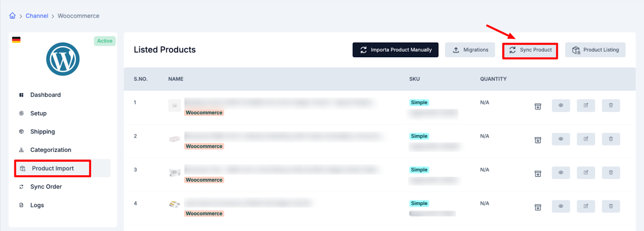The height and width of the screenshot is (231, 644).
Task: Delete product in row 2
Action: point(611,139)
